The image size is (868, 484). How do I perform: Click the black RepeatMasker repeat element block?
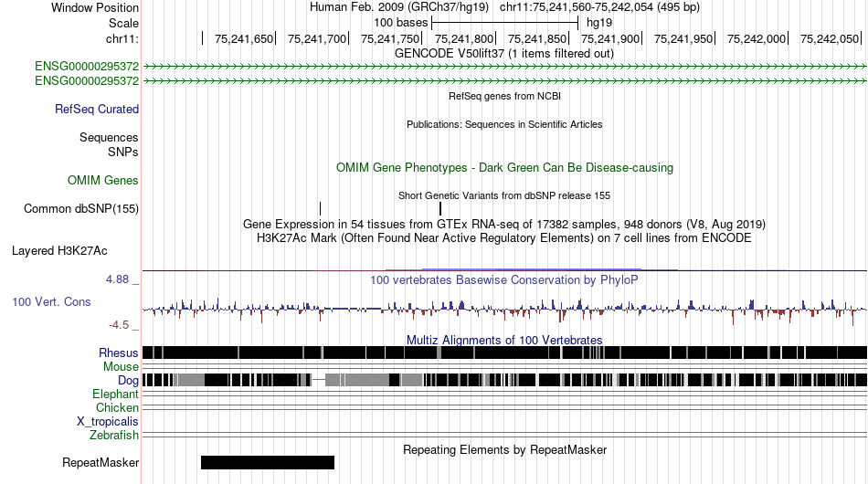268,462
